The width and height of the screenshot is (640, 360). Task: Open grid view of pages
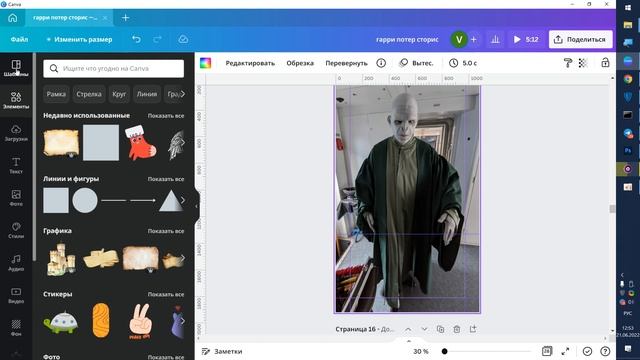tap(547, 351)
